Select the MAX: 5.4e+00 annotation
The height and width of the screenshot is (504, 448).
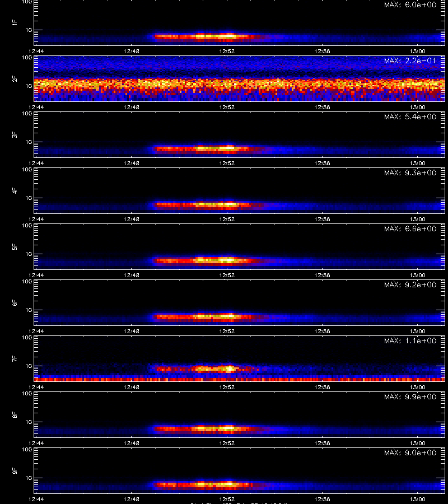[x=410, y=116]
